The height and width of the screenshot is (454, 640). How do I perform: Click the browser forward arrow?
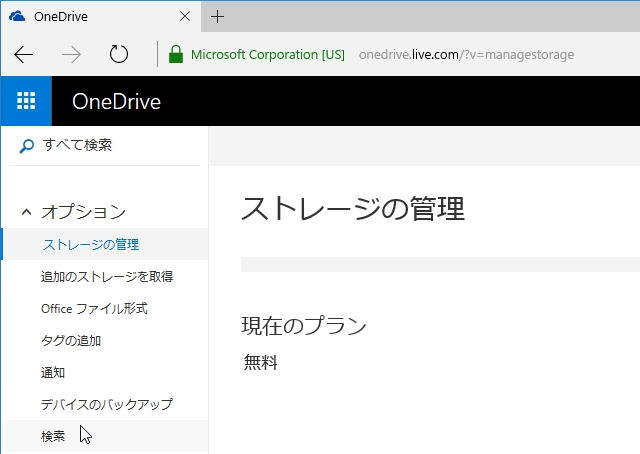point(71,54)
